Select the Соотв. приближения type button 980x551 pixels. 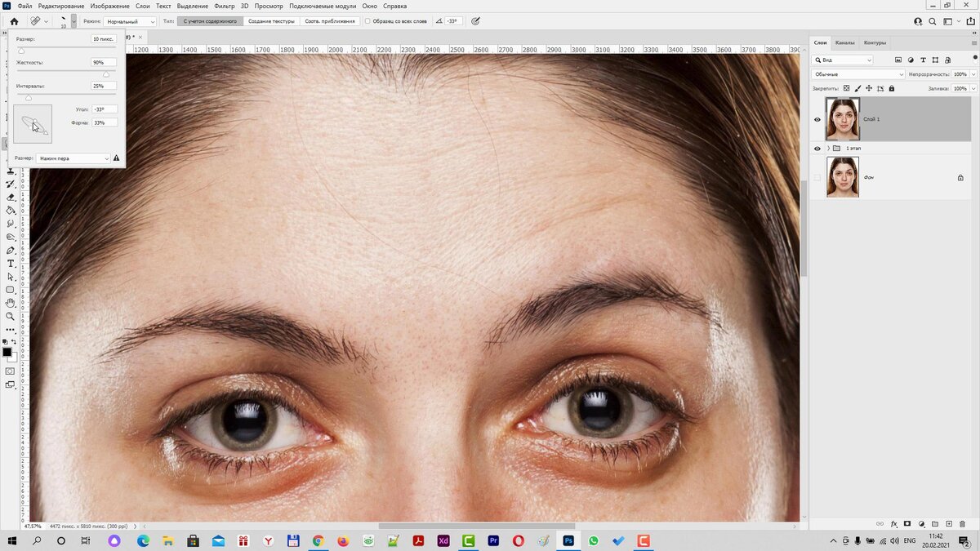(330, 21)
